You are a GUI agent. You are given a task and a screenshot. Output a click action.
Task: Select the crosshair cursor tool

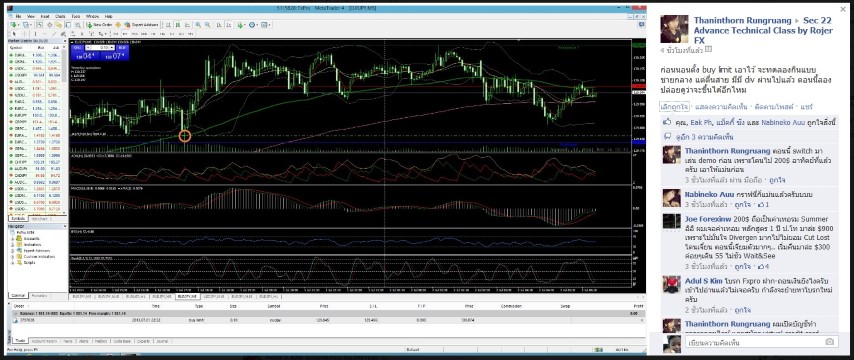click(x=25, y=34)
